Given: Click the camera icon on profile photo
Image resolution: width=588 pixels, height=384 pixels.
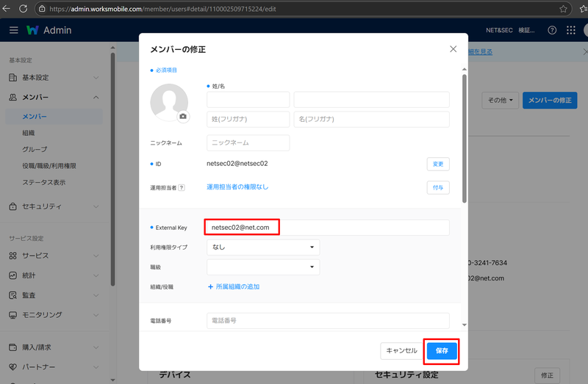Looking at the screenshot, I should click(183, 116).
